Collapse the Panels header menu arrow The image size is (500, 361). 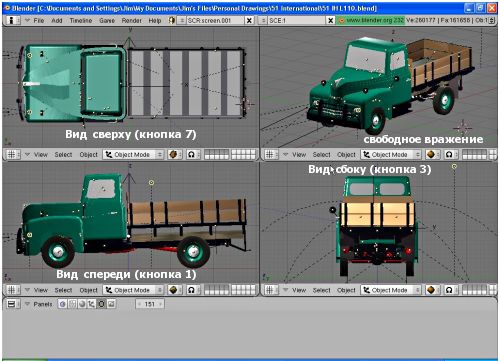27,304
